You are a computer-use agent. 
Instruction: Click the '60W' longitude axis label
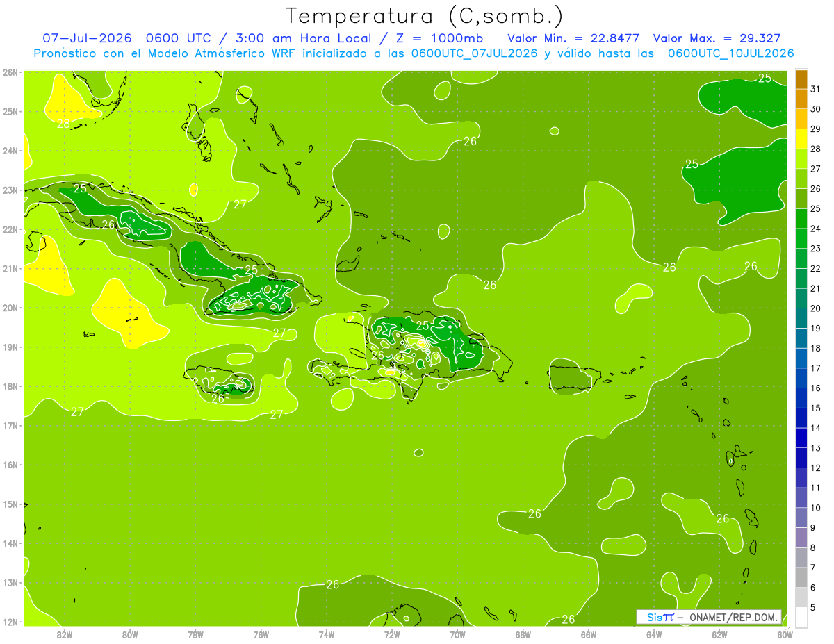(785, 635)
